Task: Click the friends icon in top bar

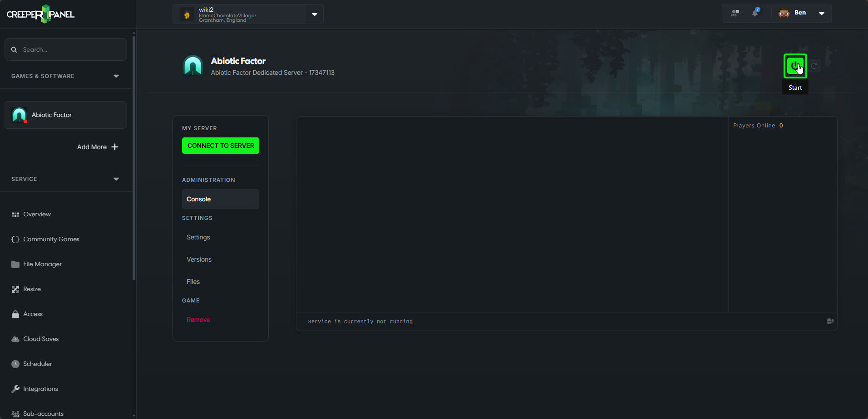Action: pos(735,13)
